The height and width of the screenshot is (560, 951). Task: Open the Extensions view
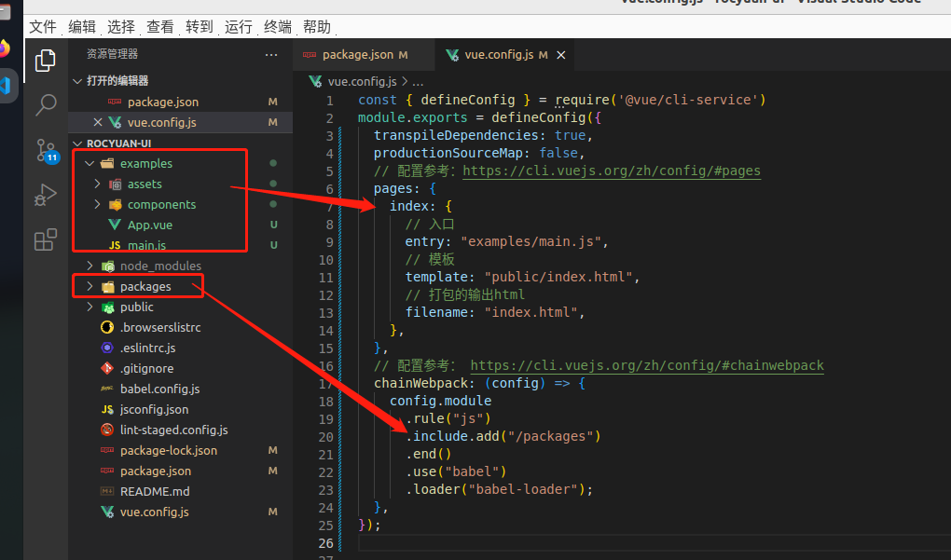46,239
